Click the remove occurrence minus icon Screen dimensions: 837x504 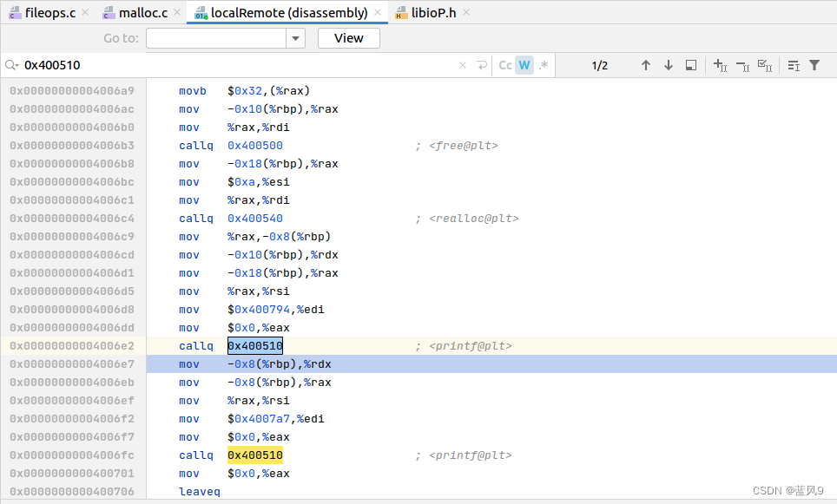[742, 65]
